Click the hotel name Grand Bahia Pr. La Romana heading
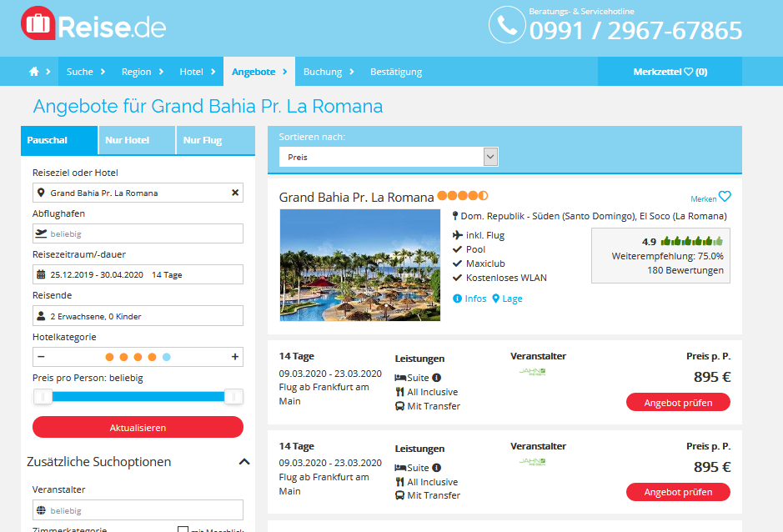 356,198
